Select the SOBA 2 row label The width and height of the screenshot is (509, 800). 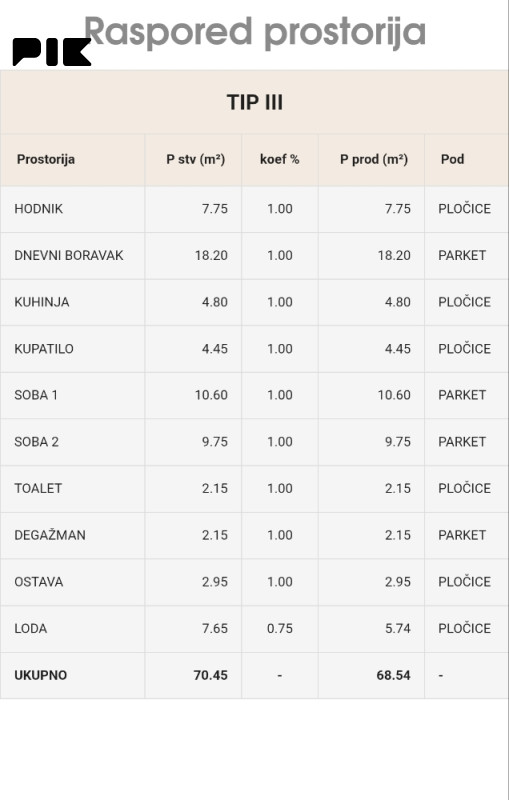click(x=37, y=442)
